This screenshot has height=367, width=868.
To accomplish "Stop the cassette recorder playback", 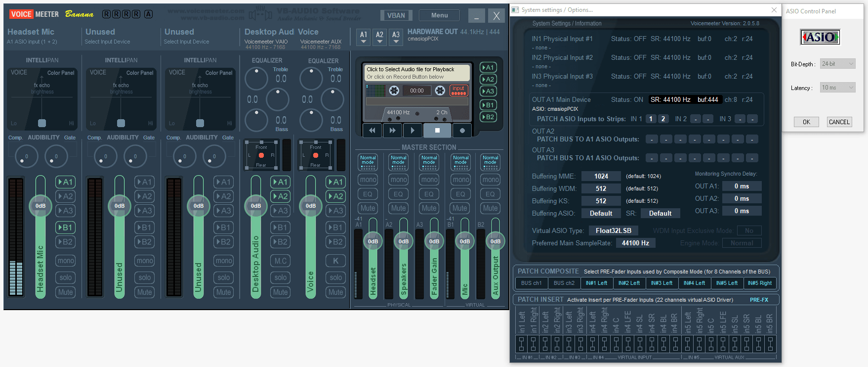I will coord(437,131).
